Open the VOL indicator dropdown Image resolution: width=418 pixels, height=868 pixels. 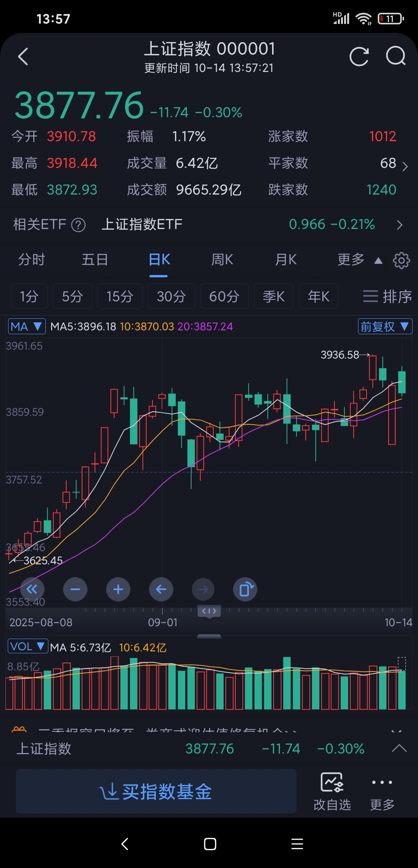tap(28, 646)
